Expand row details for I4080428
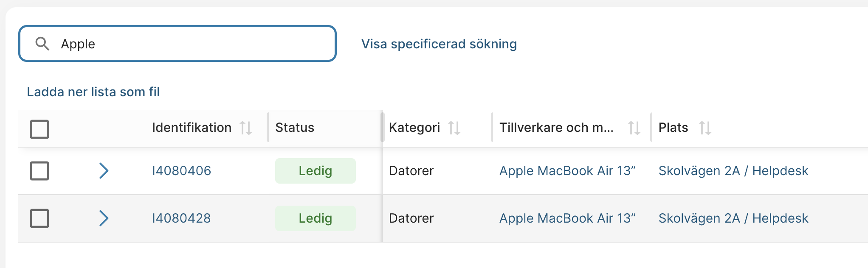Screen dimensions: 868x268 click(104, 218)
